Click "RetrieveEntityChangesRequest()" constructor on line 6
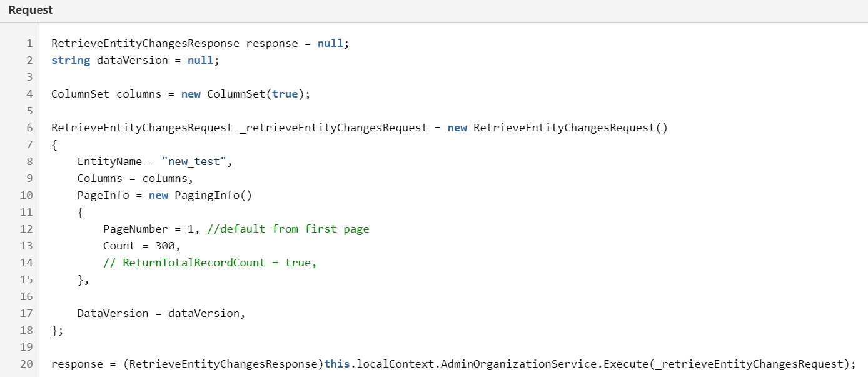Viewport: 868px width, 377px height. 570,128
